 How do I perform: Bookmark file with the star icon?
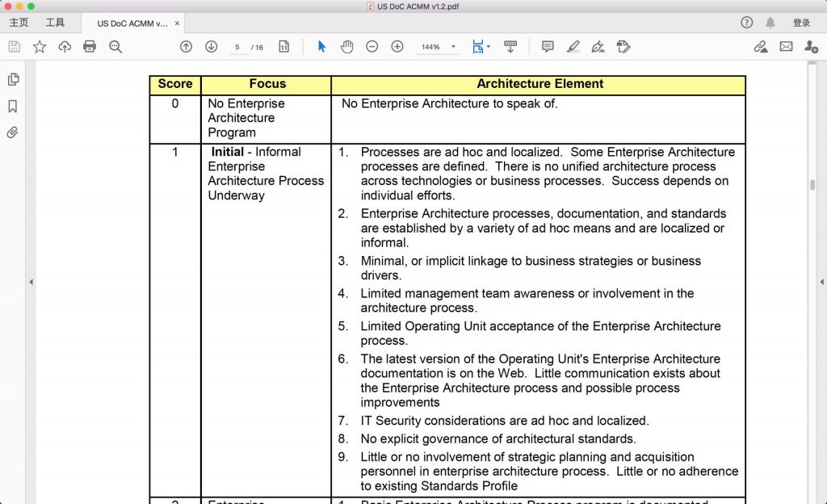coord(39,47)
